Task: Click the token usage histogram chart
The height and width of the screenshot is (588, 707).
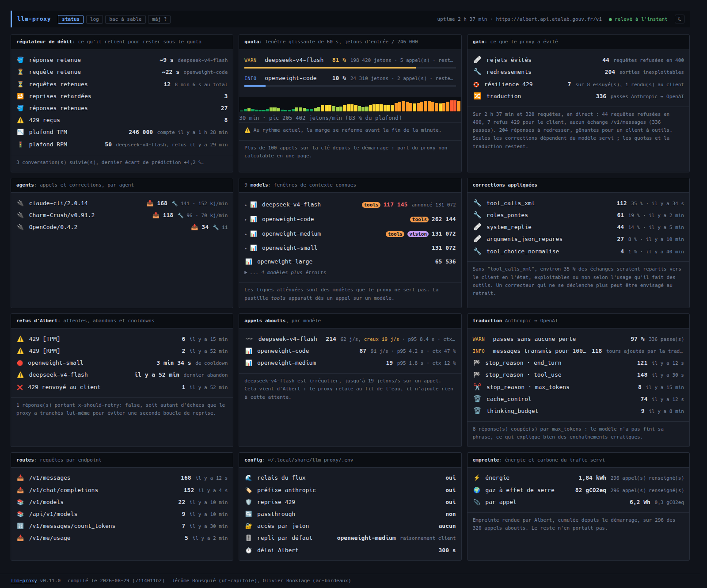Action: click(350, 105)
